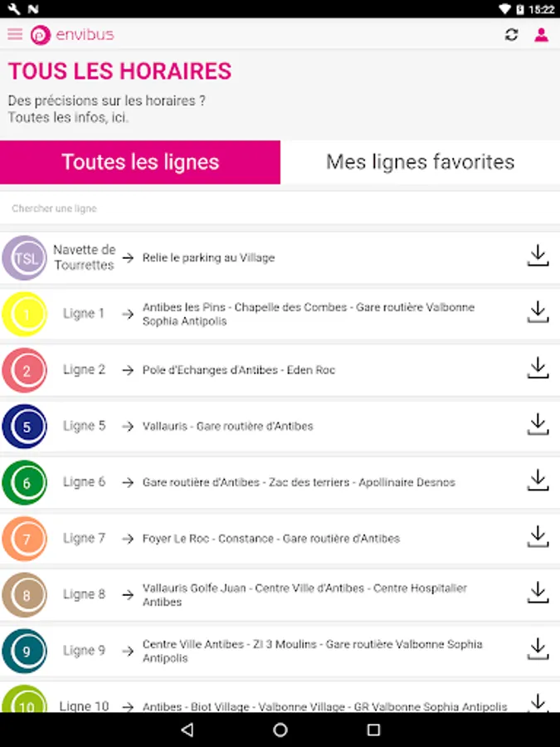Download the Ligne 7 timetable
This screenshot has height=747, width=560.
[538, 537]
